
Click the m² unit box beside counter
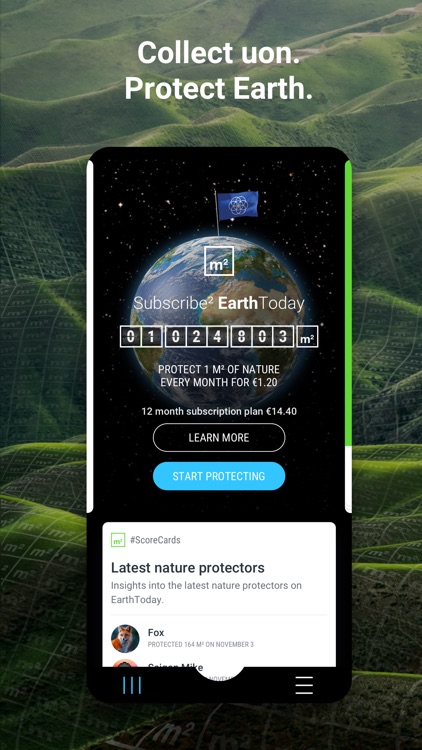(x=307, y=336)
